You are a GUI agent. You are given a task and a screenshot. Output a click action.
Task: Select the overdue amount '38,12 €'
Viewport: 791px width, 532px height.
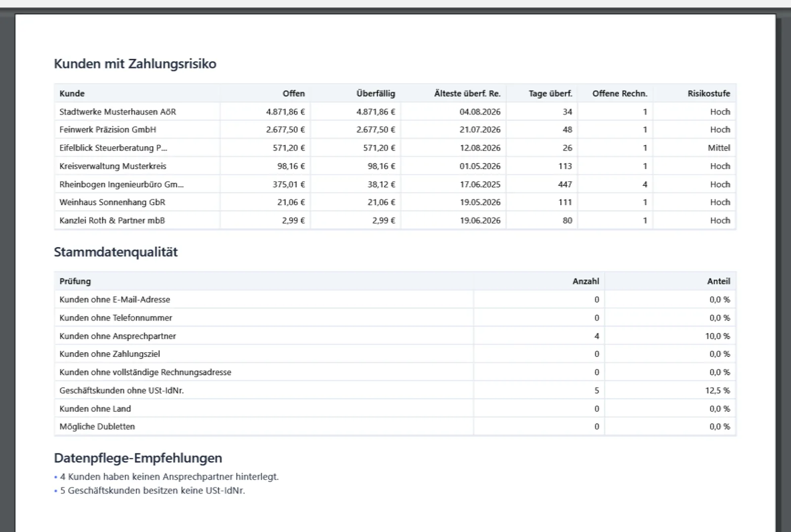(381, 184)
